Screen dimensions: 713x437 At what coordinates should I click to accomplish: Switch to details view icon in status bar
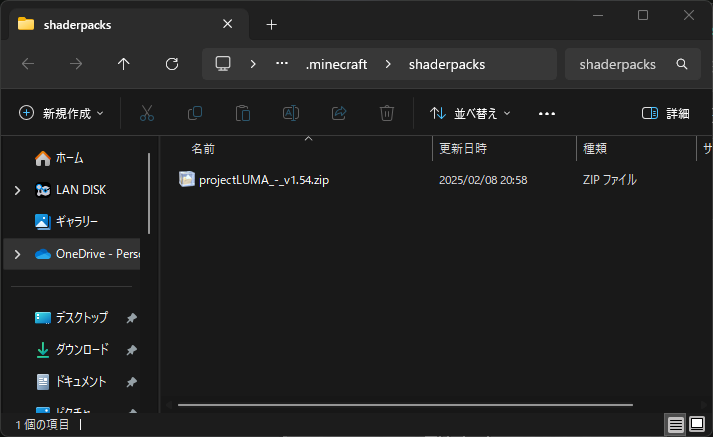(677, 425)
